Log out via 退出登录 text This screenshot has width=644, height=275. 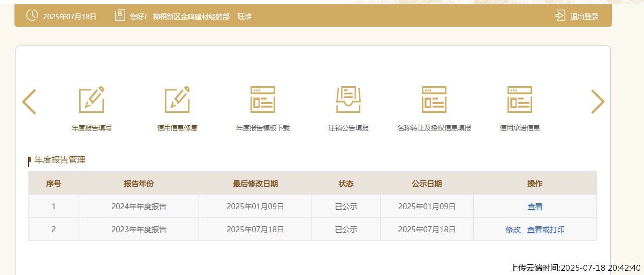coord(585,17)
